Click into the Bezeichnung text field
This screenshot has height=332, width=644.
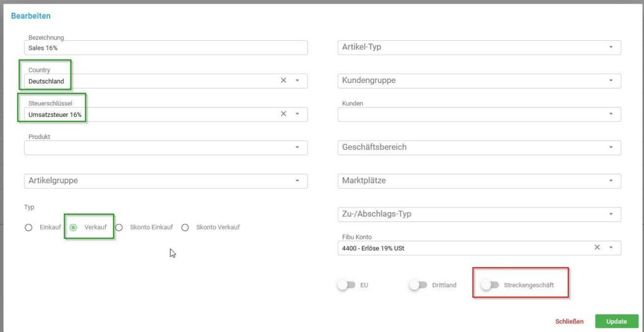pos(166,48)
